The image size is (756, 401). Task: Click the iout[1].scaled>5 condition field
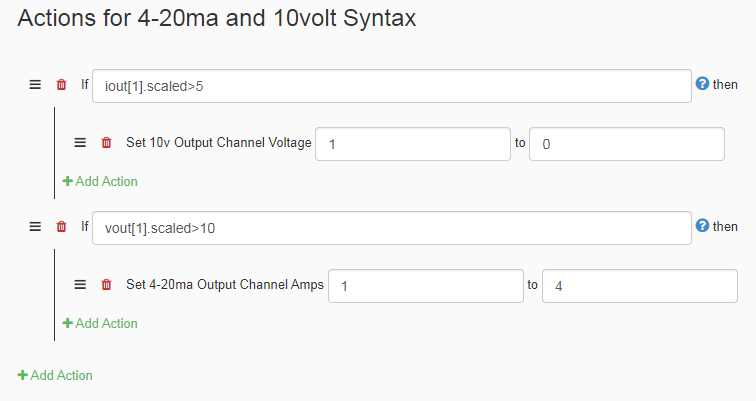coord(392,86)
